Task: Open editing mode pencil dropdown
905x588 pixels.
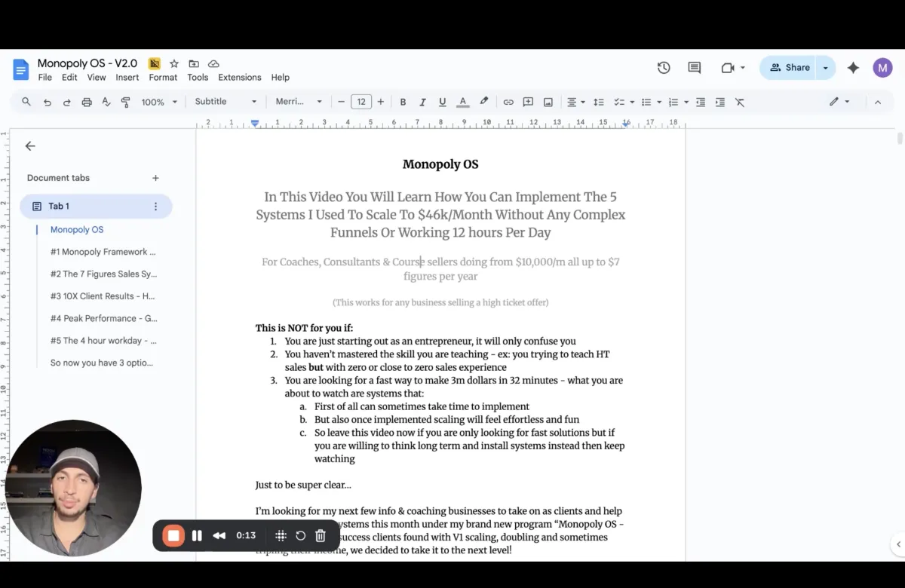Action: click(839, 102)
